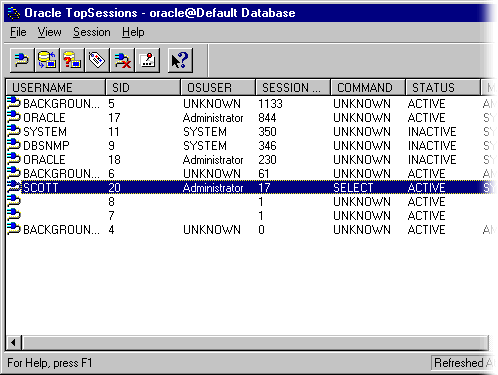This screenshot has height=375, width=498.
Task: Click the Refreshed status bar panel
Action: (x=463, y=363)
